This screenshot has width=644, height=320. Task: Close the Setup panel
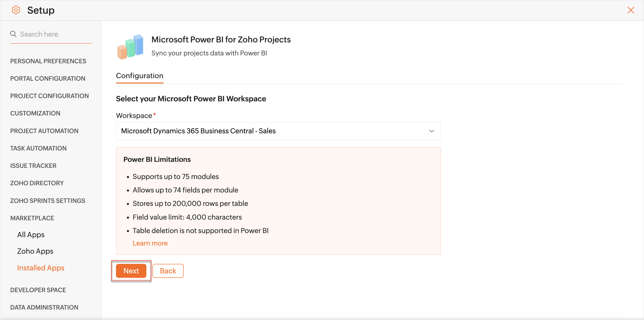(631, 10)
